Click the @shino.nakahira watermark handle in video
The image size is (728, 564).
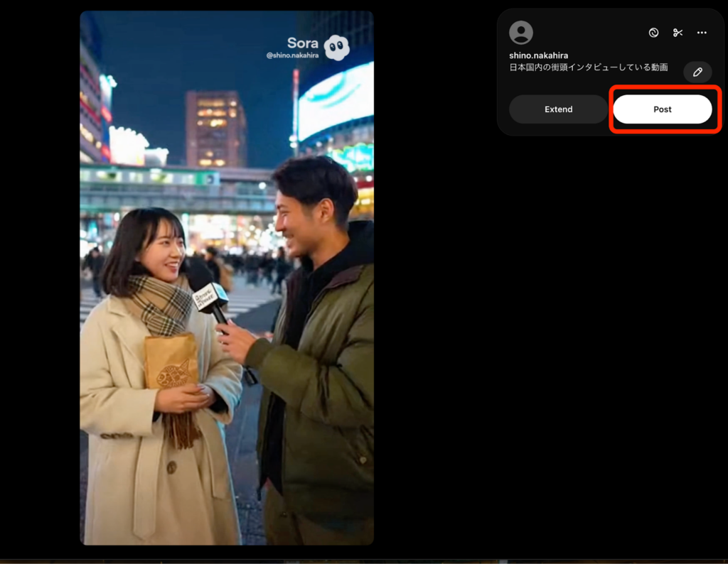pyautogui.click(x=292, y=55)
